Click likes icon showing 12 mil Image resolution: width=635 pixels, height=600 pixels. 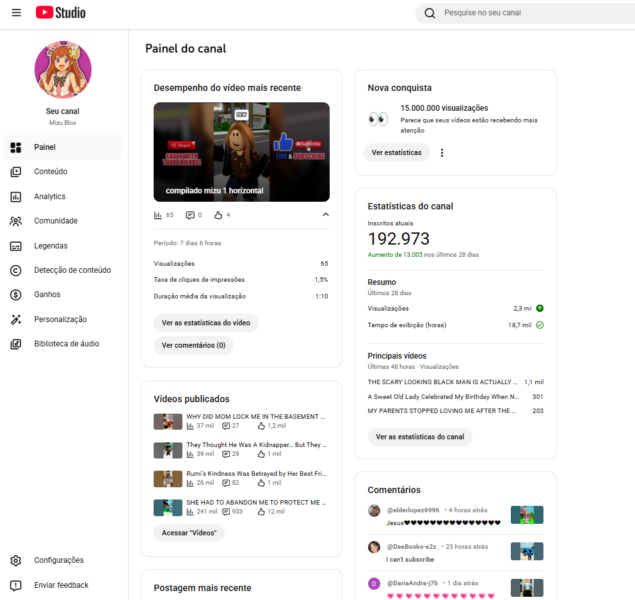click(x=261, y=512)
